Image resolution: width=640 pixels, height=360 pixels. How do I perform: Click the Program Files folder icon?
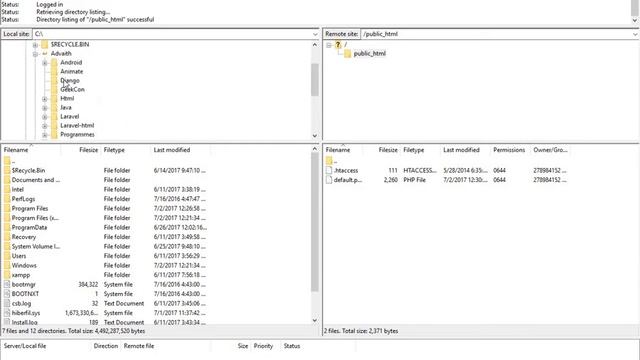click(7, 208)
